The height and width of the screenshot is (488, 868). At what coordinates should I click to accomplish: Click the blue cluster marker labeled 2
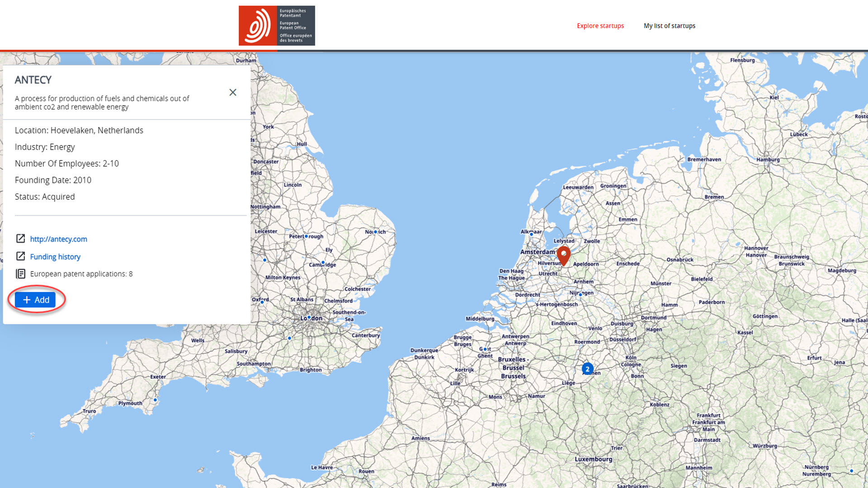click(x=587, y=369)
